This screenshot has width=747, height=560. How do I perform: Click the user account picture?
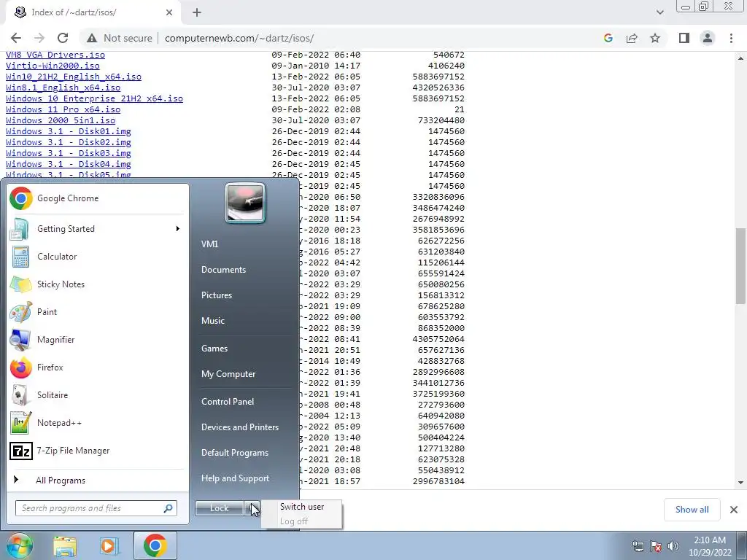tap(245, 203)
